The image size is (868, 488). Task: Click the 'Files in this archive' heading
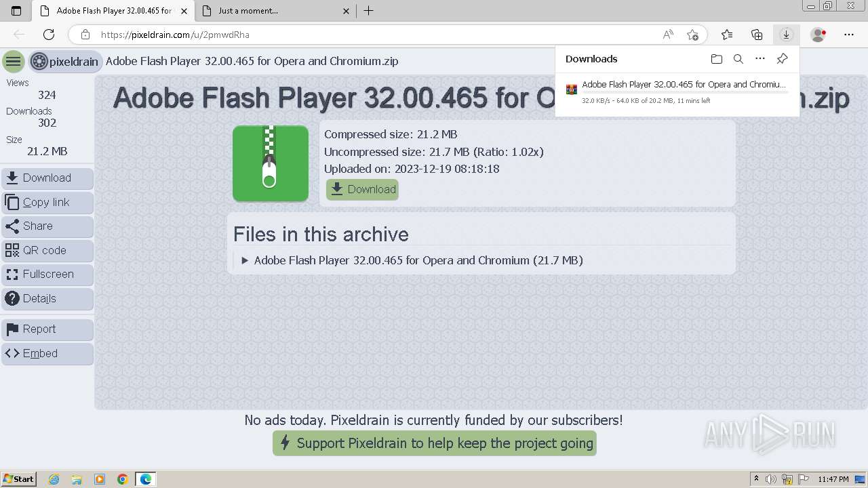click(321, 235)
